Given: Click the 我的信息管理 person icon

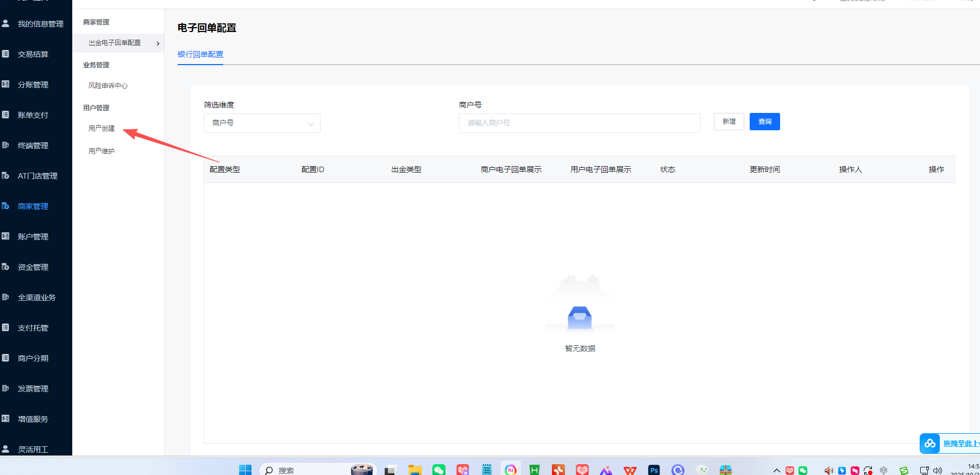Looking at the screenshot, I should click(6, 23).
